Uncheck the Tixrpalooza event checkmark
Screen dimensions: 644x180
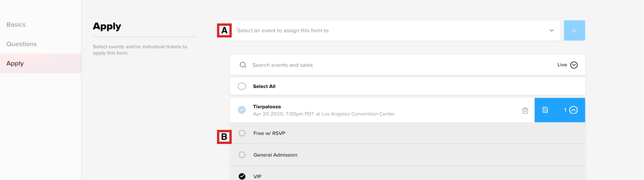[x=242, y=110]
